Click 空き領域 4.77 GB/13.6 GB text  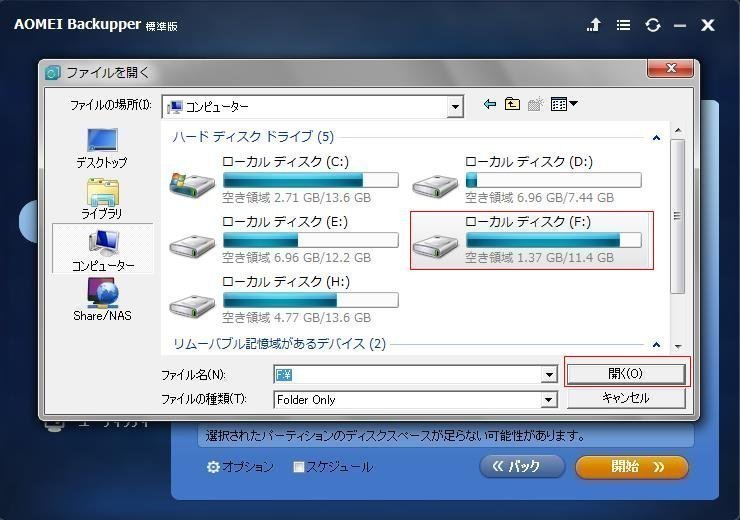296,318
